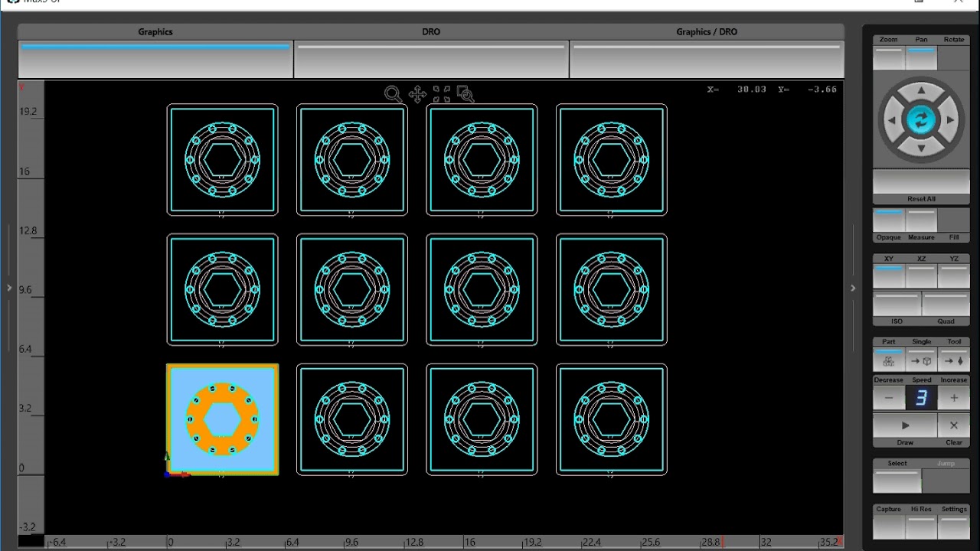The height and width of the screenshot is (551, 980).
Task: Click the Capture button
Action: (x=889, y=526)
